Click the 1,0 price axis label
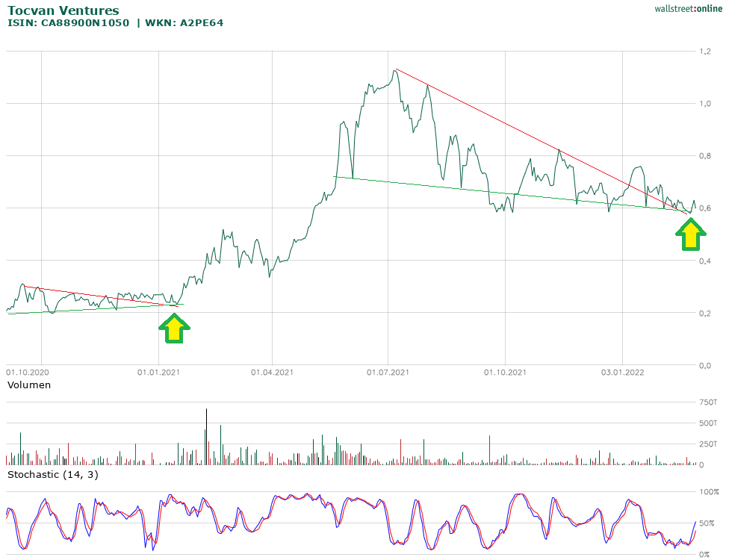 coord(705,104)
